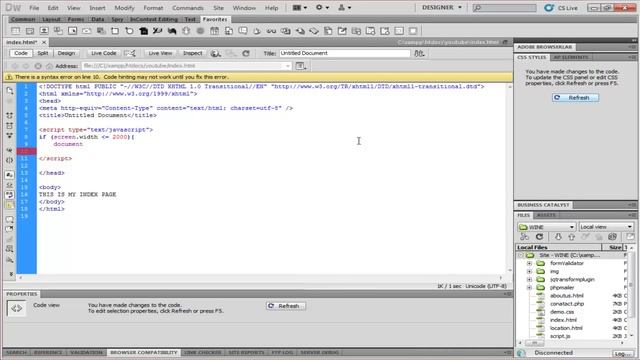
Task: Expand the jqtransformplugin folder
Action: pos(529,280)
